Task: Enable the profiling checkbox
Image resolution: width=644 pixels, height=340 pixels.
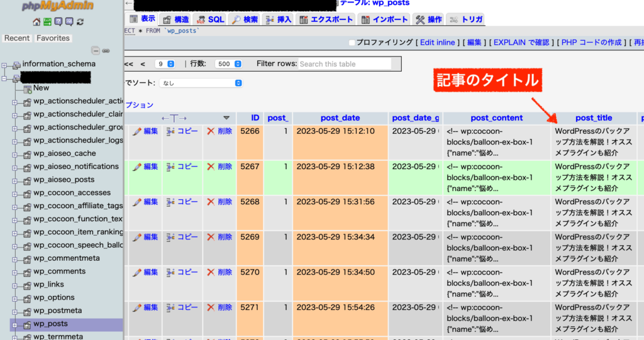Action: click(x=352, y=43)
